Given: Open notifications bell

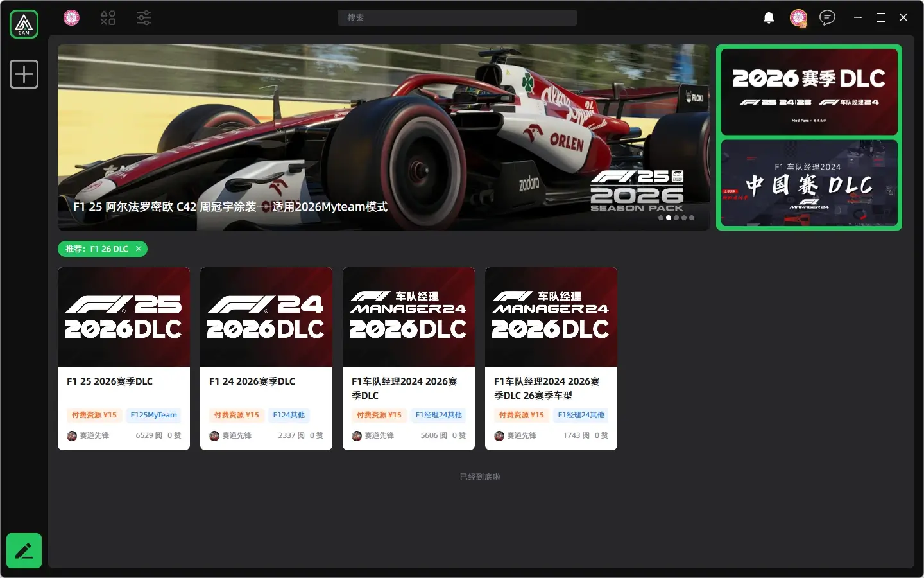Looking at the screenshot, I should pyautogui.click(x=769, y=17).
